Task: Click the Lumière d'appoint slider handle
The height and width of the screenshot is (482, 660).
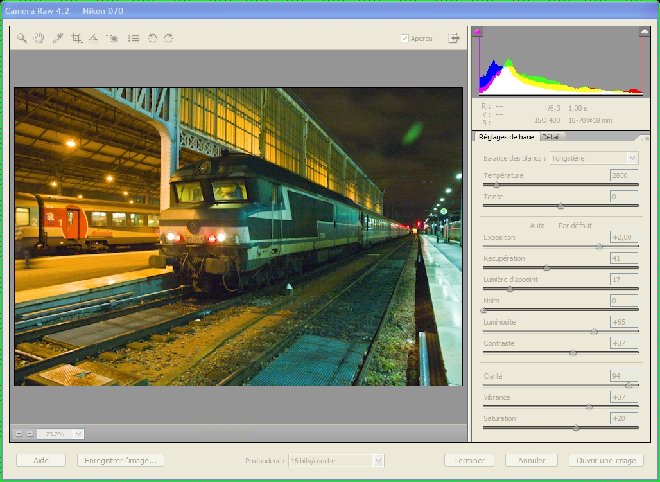Action: point(510,289)
